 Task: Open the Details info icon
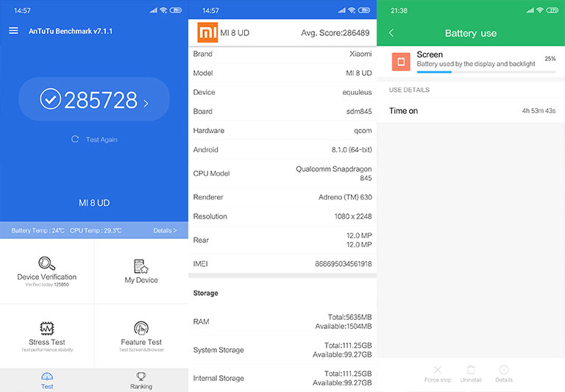[504, 370]
